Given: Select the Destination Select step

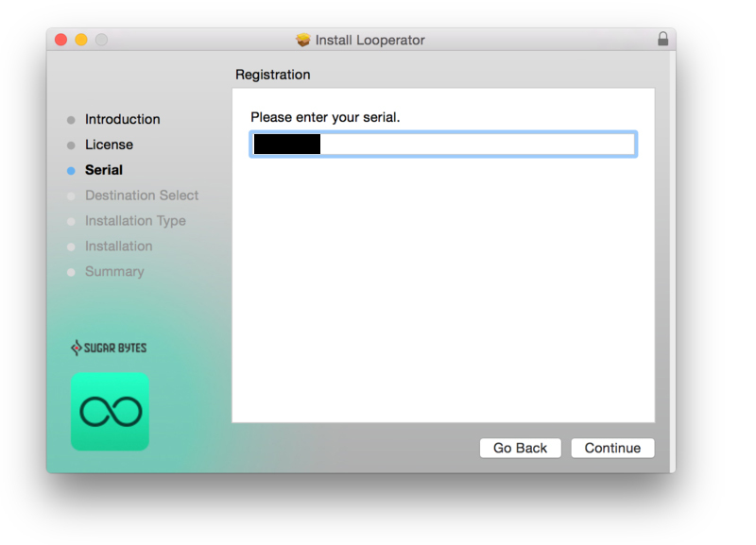Looking at the screenshot, I should (x=142, y=196).
